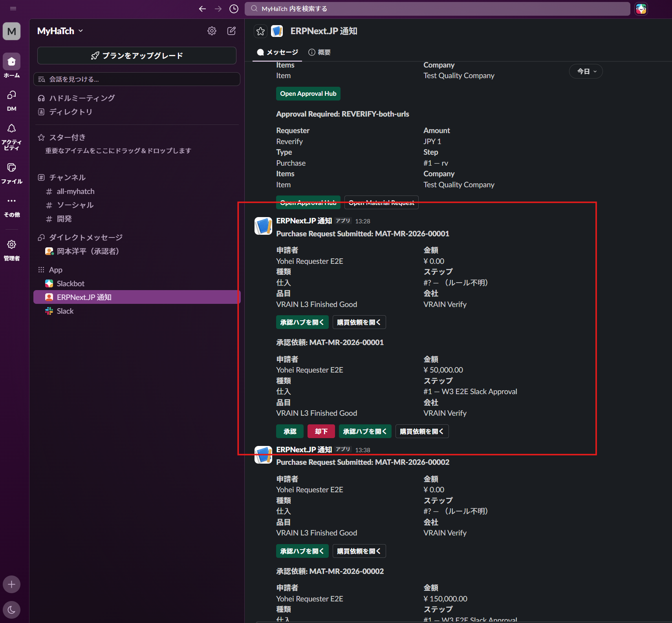Screen dimensions: 672x623
Task: Open the 今日 date jump dropdown
Action: tap(586, 71)
